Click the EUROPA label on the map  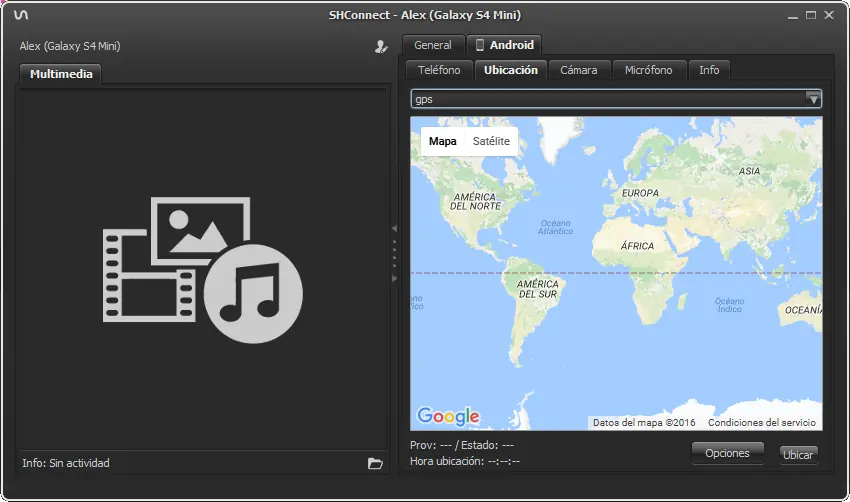coord(640,193)
